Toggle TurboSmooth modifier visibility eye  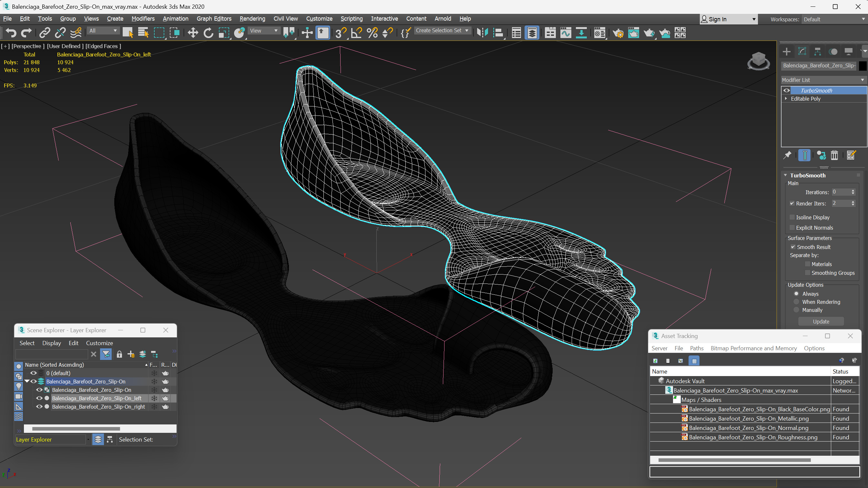point(786,90)
